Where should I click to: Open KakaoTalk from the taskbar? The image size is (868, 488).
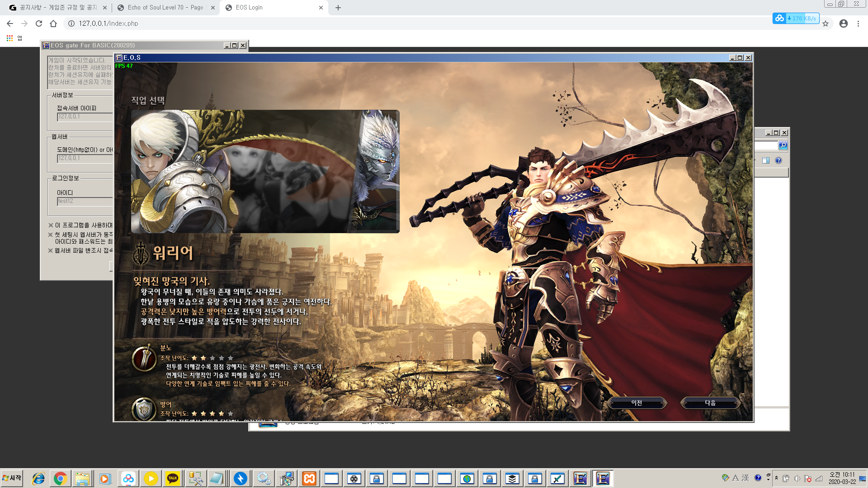173,479
